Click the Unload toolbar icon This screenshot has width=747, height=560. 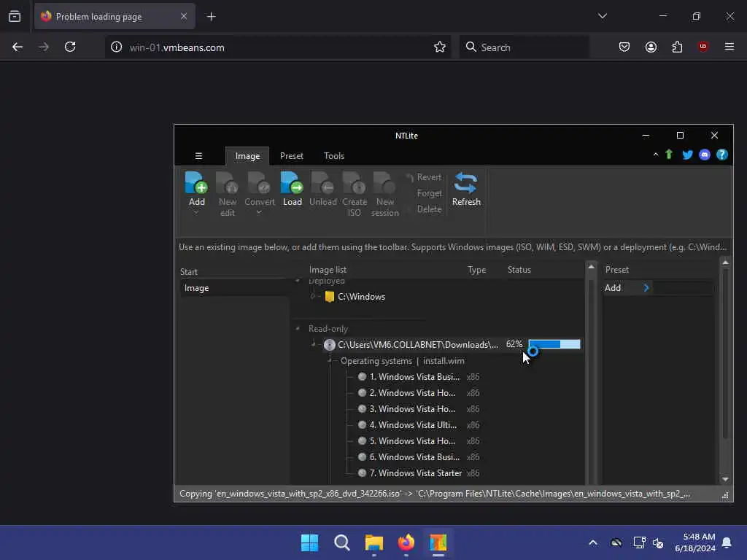point(322,183)
